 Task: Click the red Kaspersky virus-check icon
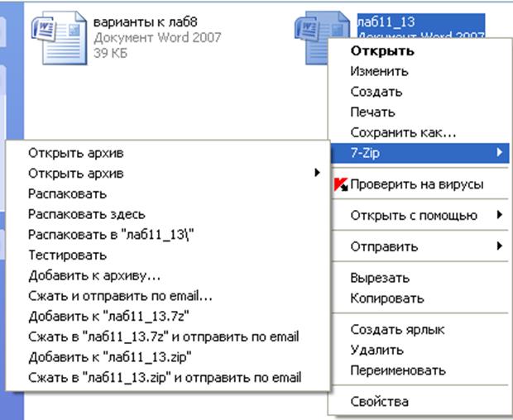point(339,184)
